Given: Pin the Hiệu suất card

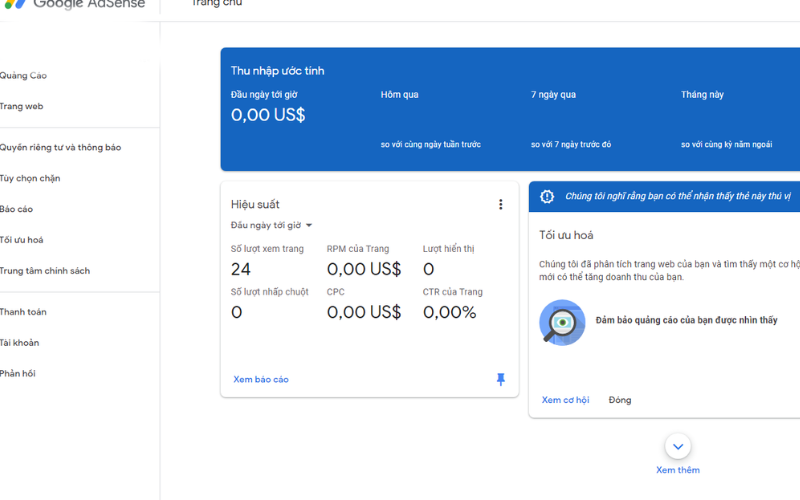Looking at the screenshot, I should coord(501,380).
